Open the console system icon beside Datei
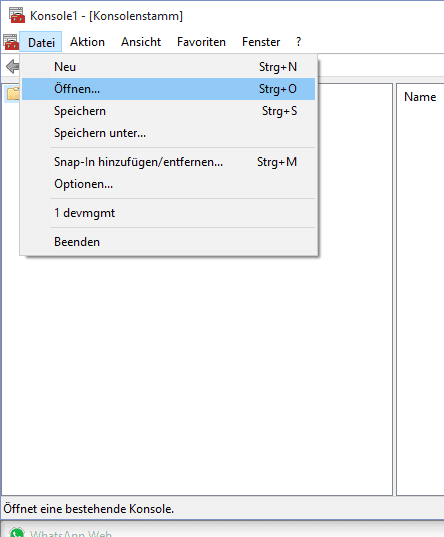The width and height of the screenshot is (444, 537). (11, 42)
